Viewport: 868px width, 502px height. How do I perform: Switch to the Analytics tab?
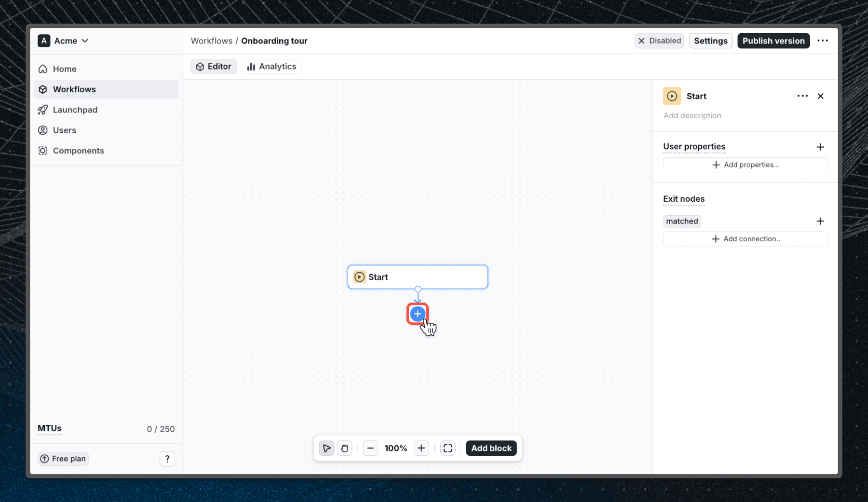[x=272, y=67]
